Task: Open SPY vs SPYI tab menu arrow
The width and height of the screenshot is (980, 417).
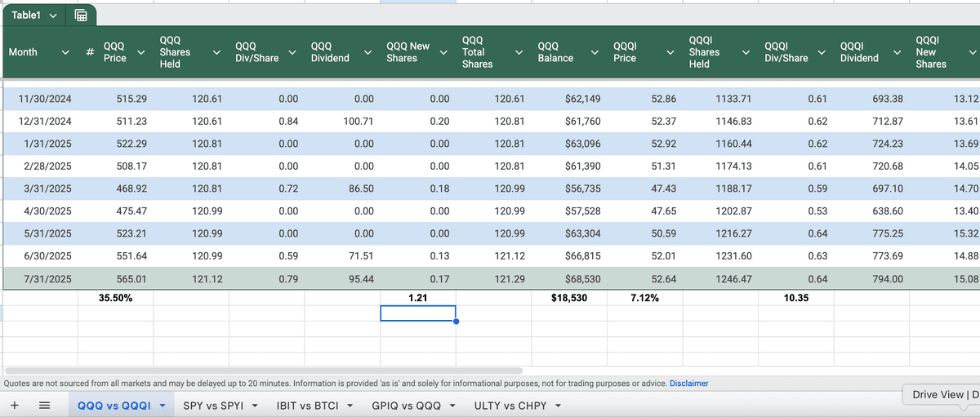Action: (x=255, y=406)
